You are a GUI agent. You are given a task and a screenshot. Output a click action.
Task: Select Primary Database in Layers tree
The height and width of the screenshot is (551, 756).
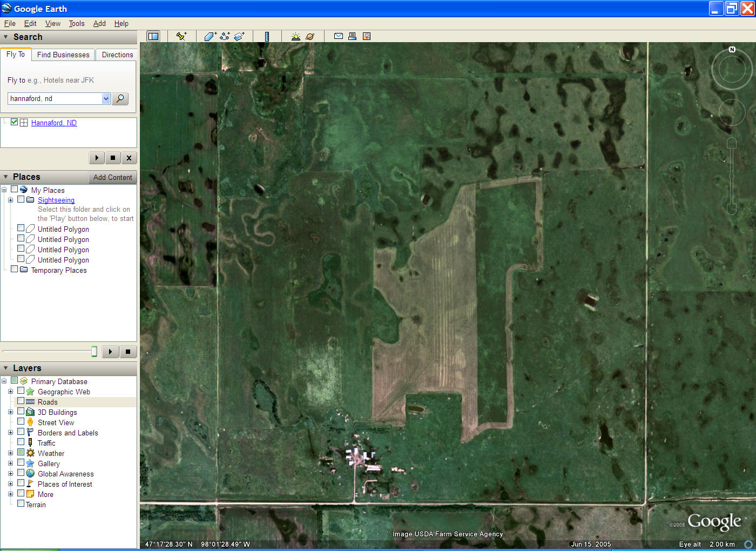coord(59,381)
